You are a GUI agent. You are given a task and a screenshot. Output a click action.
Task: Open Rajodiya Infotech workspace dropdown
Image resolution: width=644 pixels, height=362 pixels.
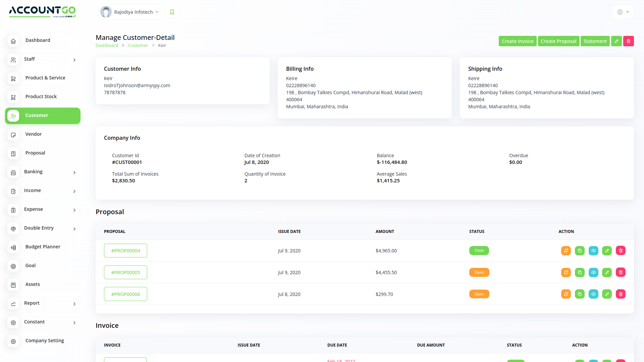pos(130,12)
